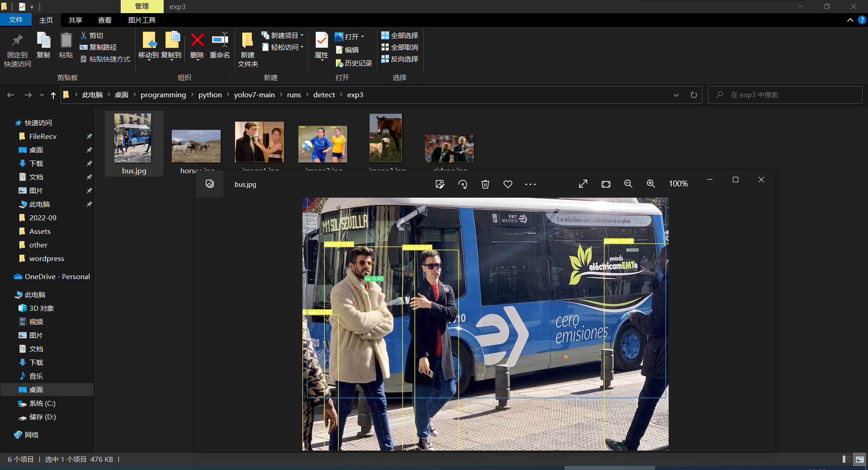This screenshot has height=470, width=868.
Task: Click Select All in the ribbon
Action: coord(400,35)
